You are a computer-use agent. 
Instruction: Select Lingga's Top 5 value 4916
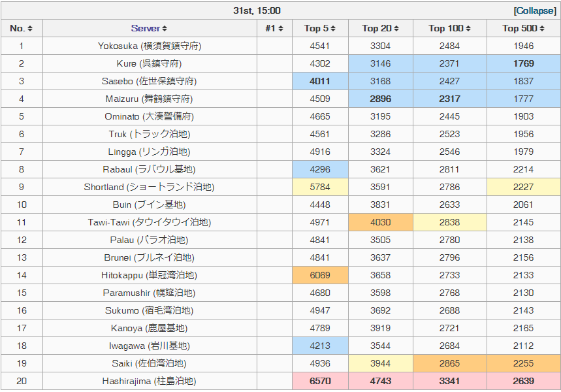click(320, 152)
